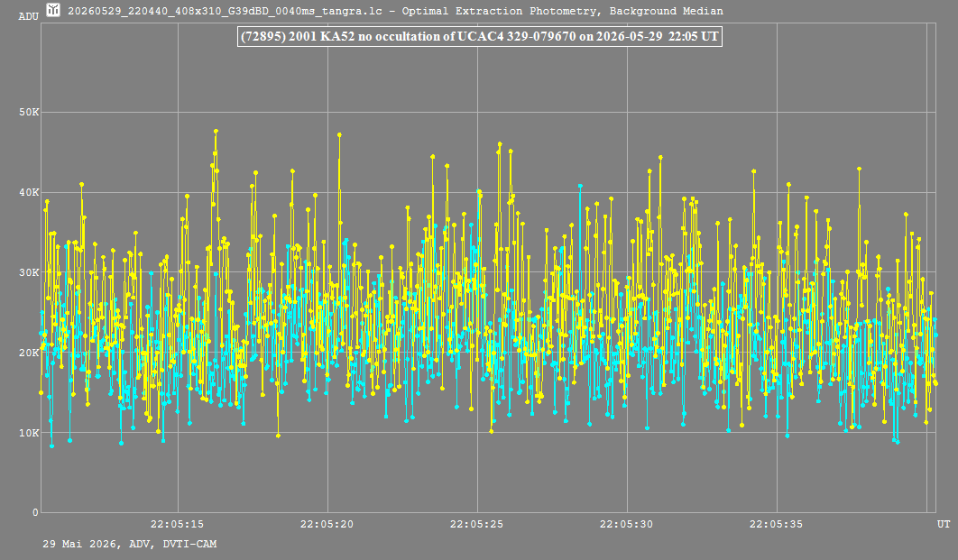Select the ADU axis label

click(29, 16)
